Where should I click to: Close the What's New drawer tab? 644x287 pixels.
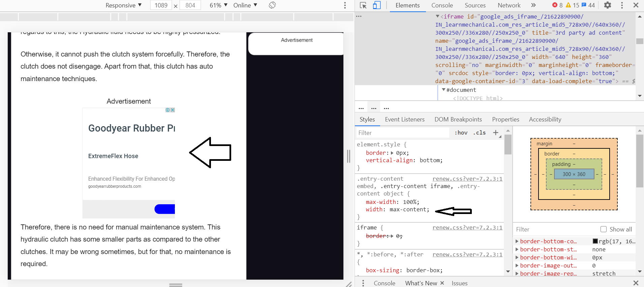coord(442,283)
